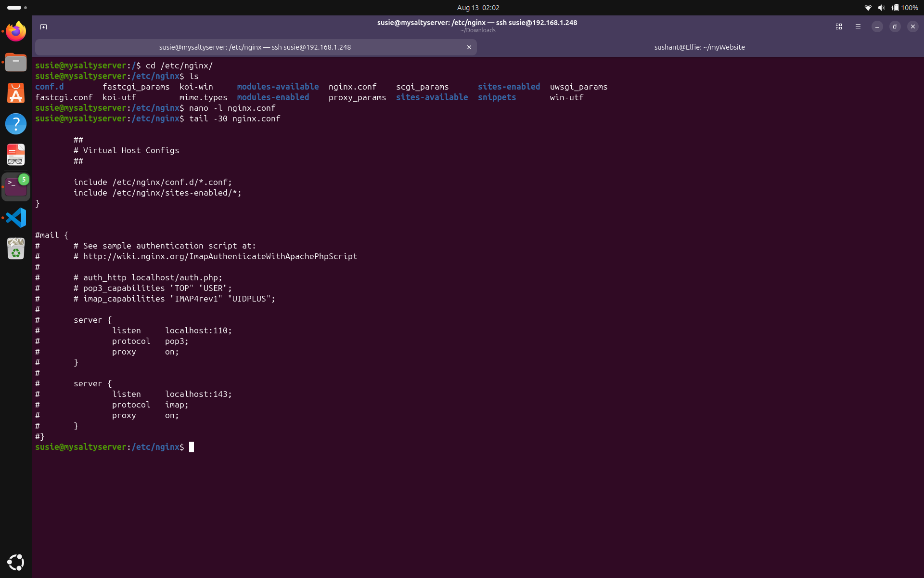The image size is (924, 578).
Task: Show applications with Ubuntu logo button
Action: 16,562
